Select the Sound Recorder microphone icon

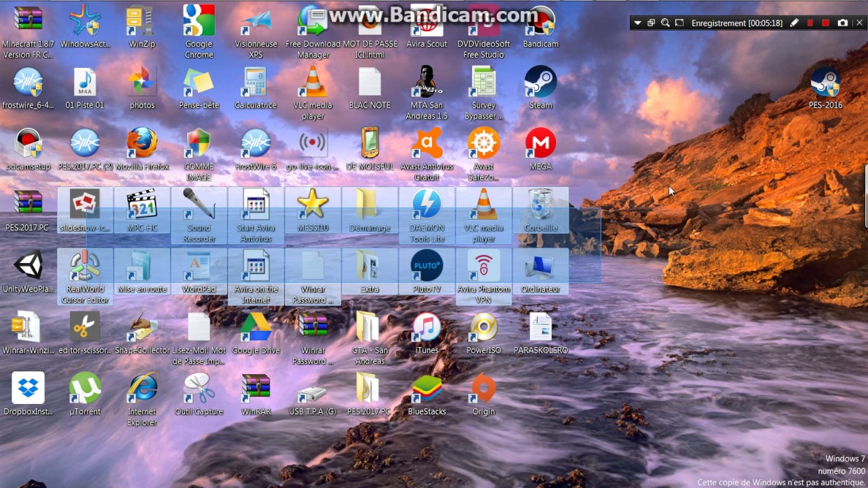199,204
